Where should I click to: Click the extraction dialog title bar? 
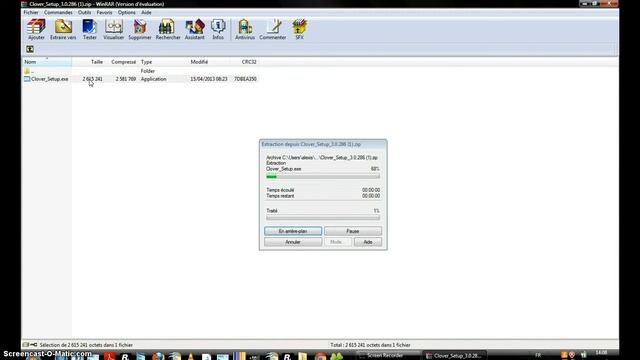pos(323,144)
